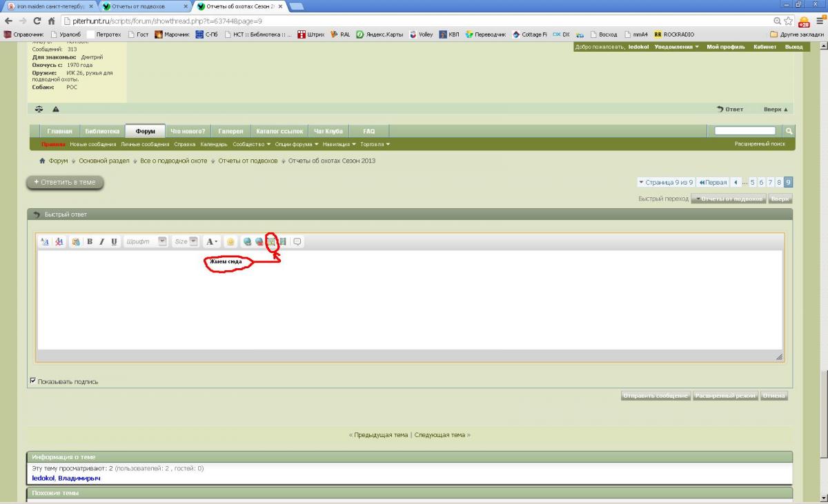Bookmark the page with the star icon
Screen dimensions: 828x504
789,21
